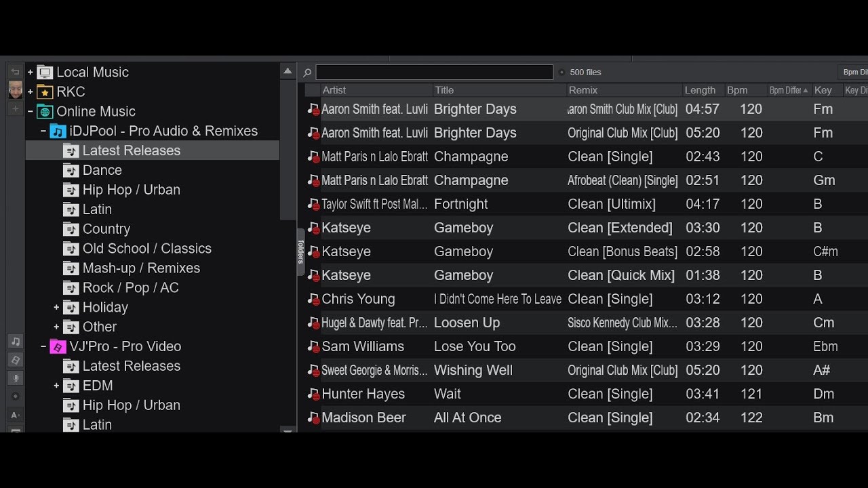Click the round dot icon under microphone

click(15, 396)
